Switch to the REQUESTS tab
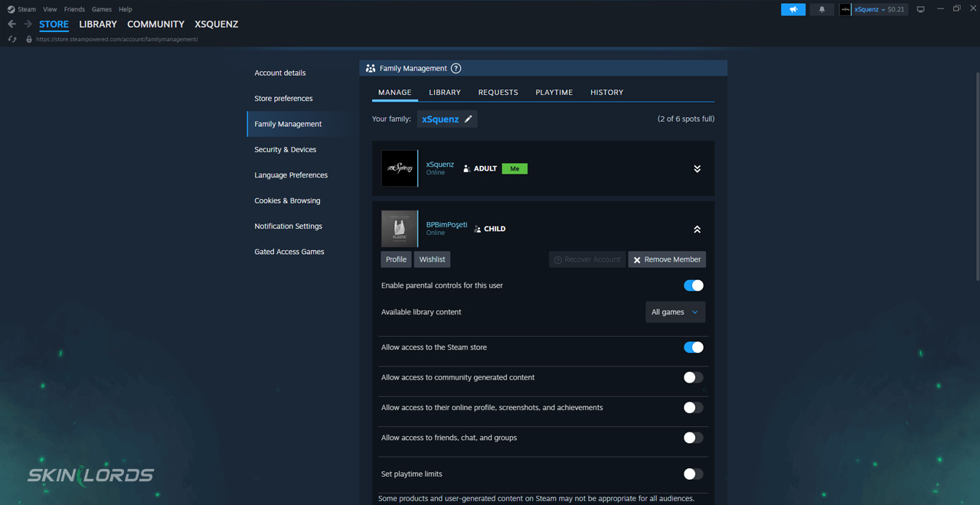 coord(498,93)
